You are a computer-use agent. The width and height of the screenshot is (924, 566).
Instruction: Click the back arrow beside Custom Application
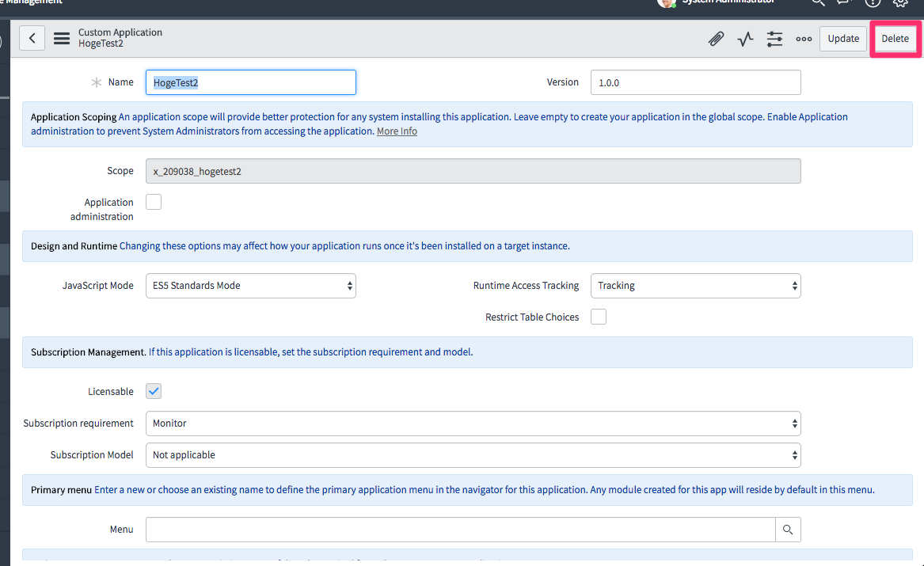click(32, 37)
